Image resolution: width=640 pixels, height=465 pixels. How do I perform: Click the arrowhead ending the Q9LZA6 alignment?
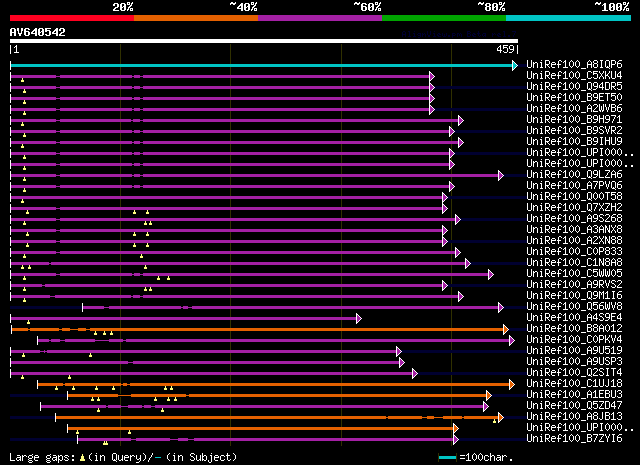tap(501, 176)
